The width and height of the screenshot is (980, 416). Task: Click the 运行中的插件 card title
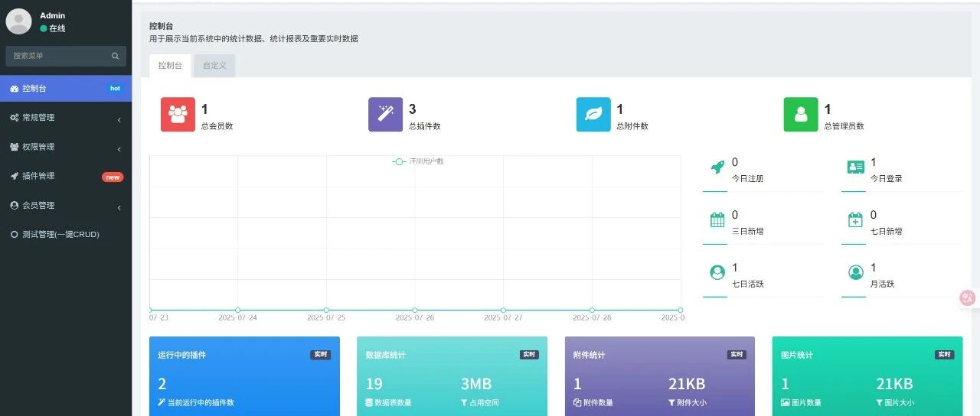pos(181,355)
